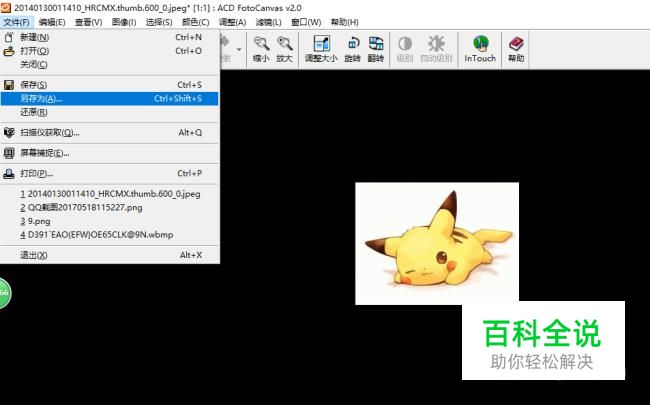Click the printer icon beside 打印(P)
Screen dimensions: 650x405
[x=9, y=174]
